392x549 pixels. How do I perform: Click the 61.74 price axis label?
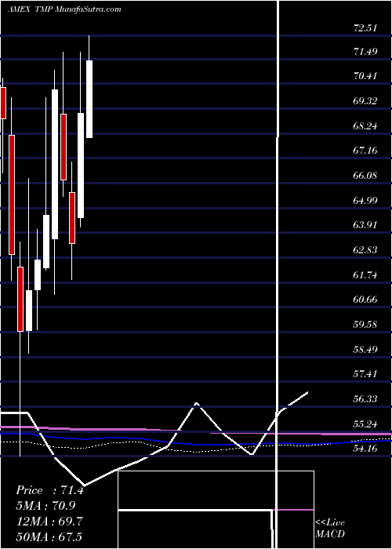click(x=366, y=274)
